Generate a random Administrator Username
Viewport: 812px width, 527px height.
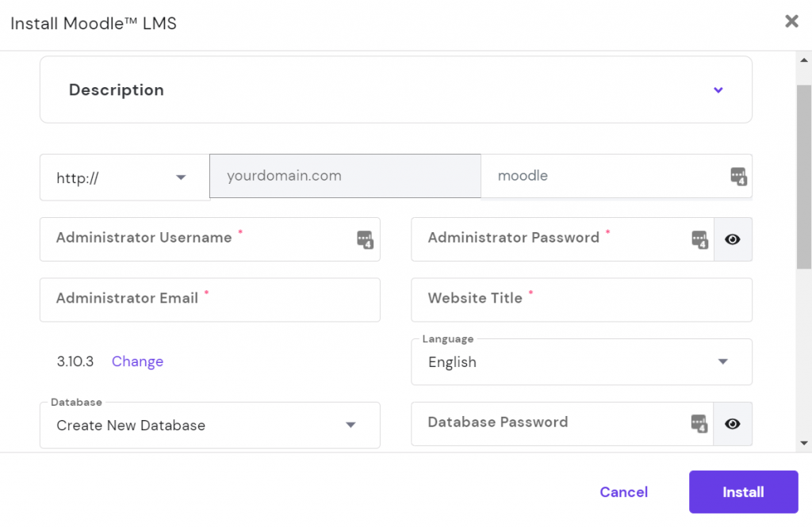[364, 239]
